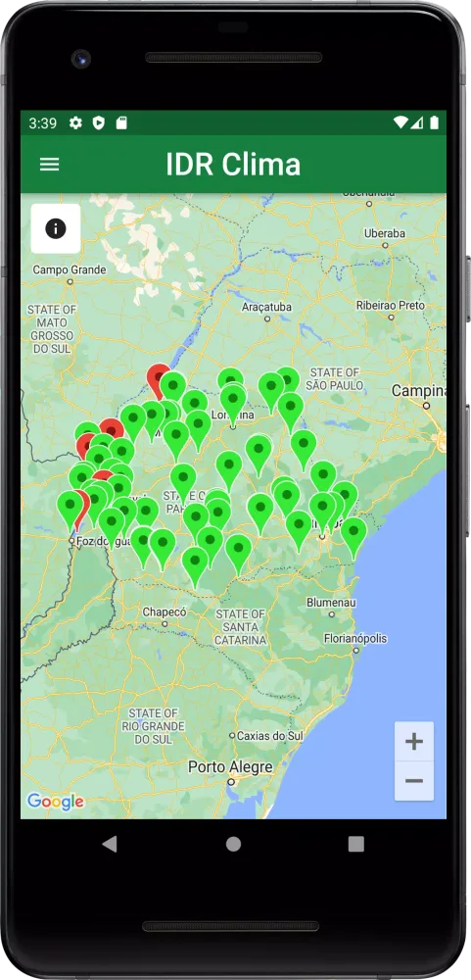Tap the battery indicator in status bar
471x980 pixels.
point(434,123)
